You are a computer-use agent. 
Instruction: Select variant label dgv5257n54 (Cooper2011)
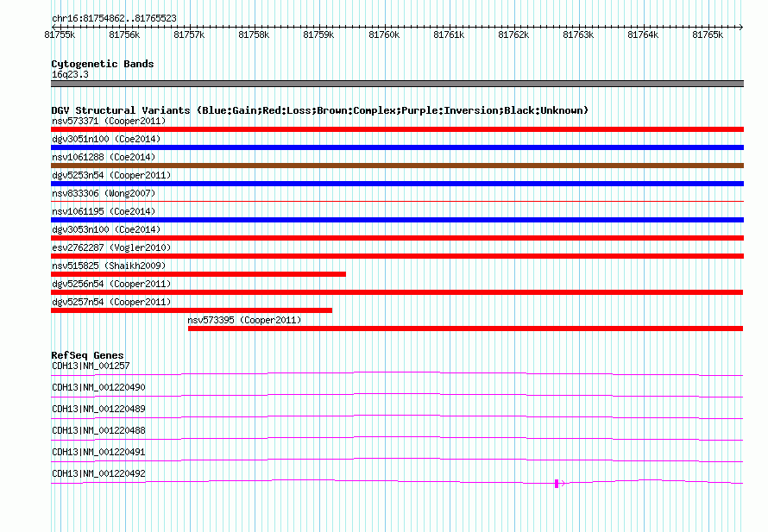pos(111,302)
